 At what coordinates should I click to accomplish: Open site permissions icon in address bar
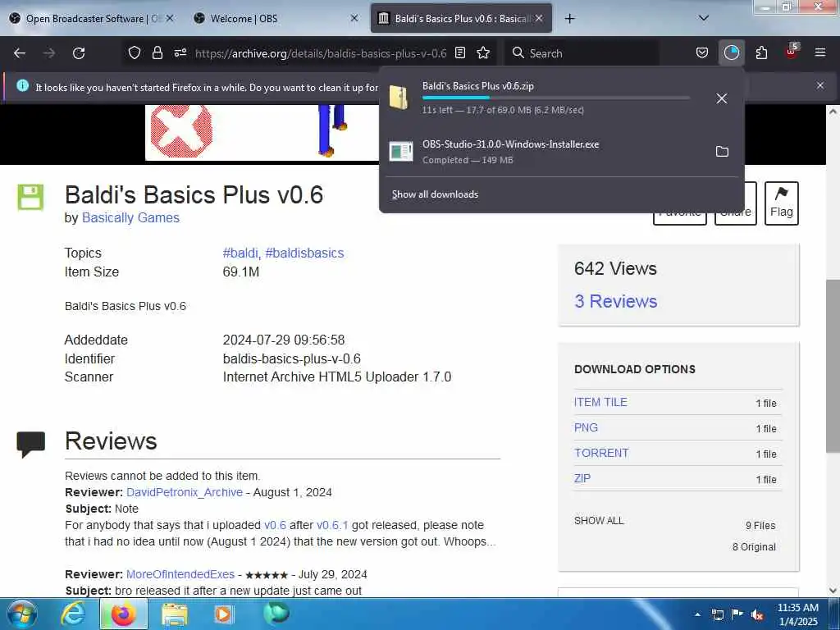point(180,52)
